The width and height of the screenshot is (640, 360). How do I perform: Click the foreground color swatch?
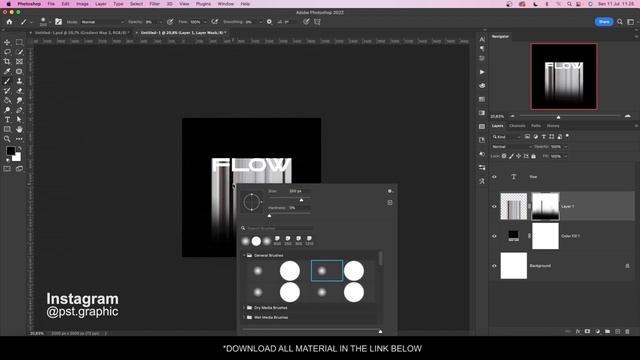11,151
